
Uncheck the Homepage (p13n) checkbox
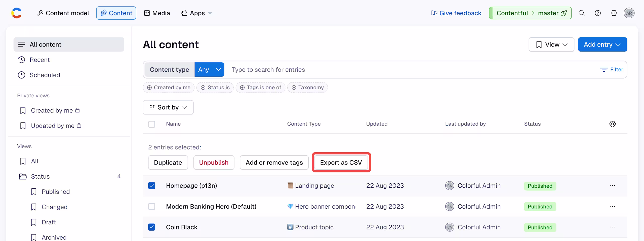[152, 186]
